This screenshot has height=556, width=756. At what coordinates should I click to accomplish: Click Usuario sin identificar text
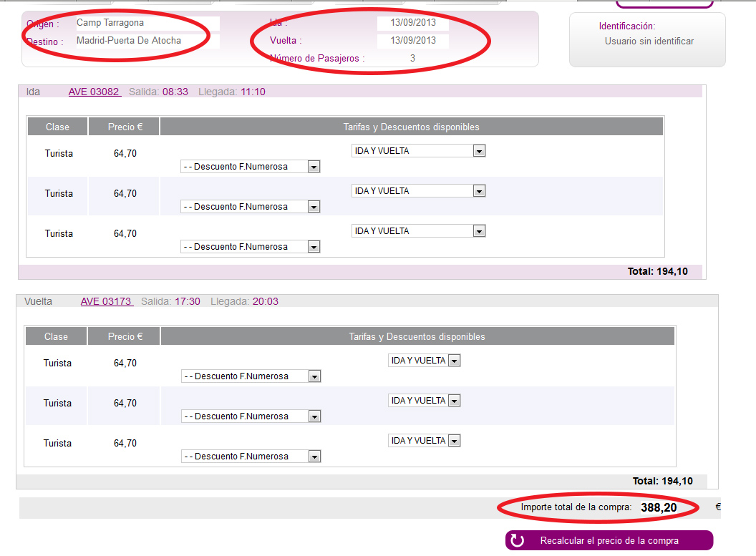click(x=649, y=41)
